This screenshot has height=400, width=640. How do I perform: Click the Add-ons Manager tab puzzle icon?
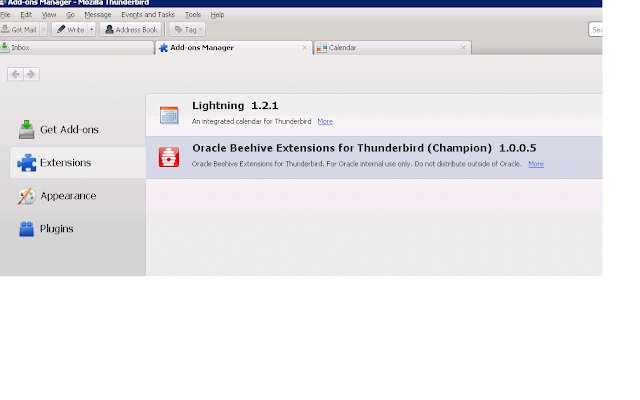[163, 48]
